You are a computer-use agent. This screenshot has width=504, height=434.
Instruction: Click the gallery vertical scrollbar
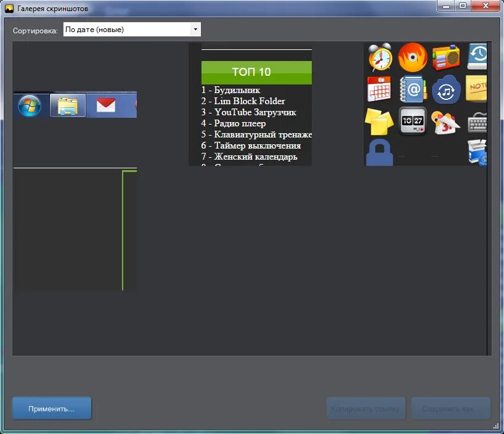(489, 198)
